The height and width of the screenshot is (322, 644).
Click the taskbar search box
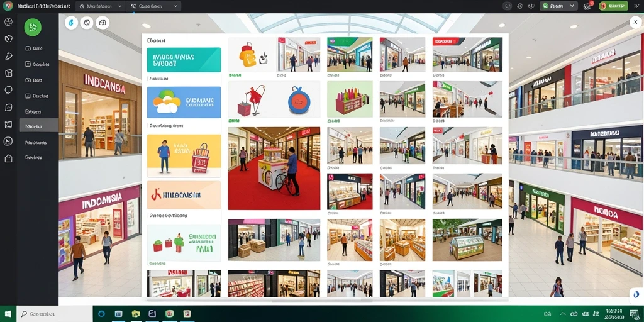tap(54, 314)
